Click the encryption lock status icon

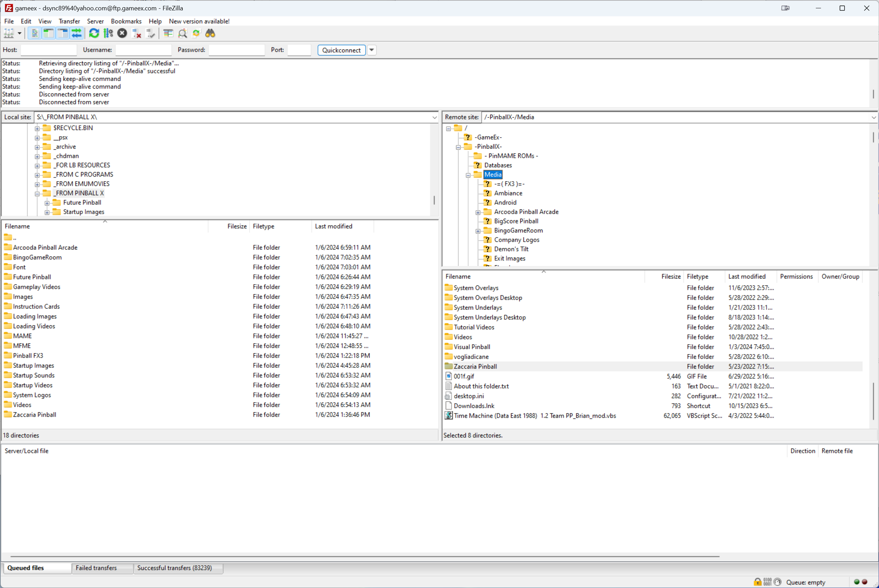click(757, 582)
